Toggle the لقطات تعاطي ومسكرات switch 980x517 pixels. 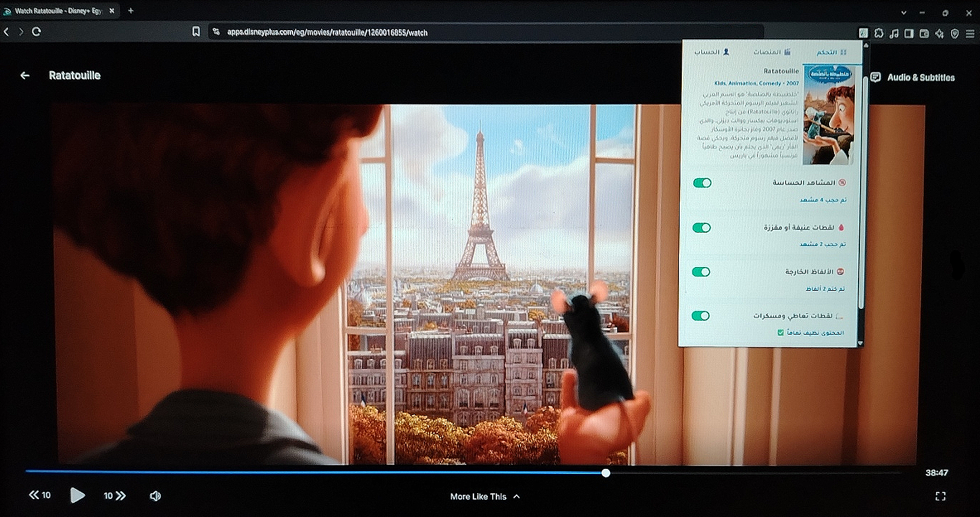point(702,316)
